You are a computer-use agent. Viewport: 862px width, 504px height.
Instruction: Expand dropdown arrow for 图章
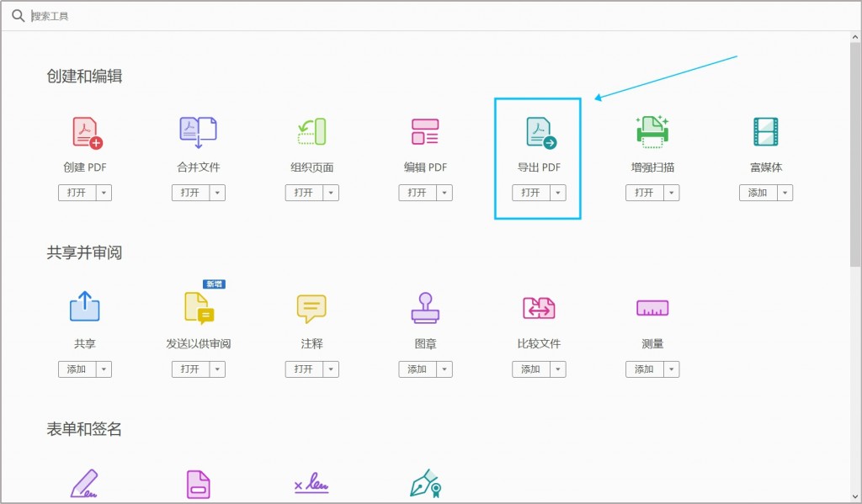[x=444, y=369]
